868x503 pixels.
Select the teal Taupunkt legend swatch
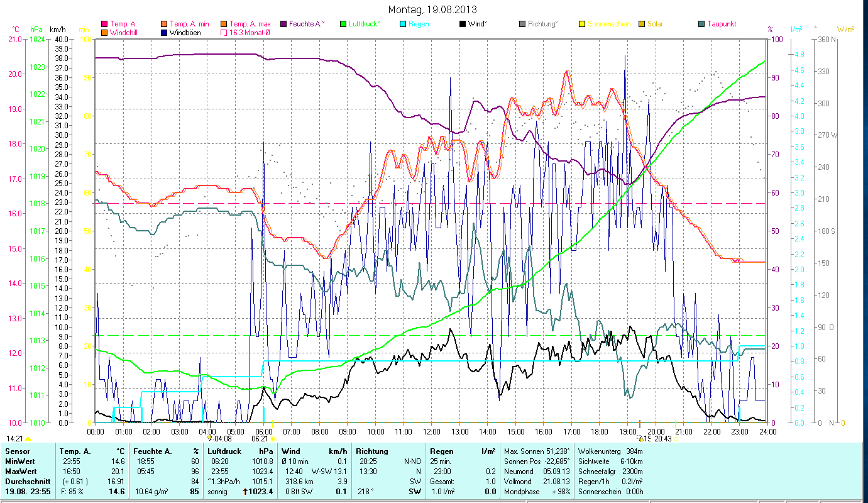pos(701,24)
